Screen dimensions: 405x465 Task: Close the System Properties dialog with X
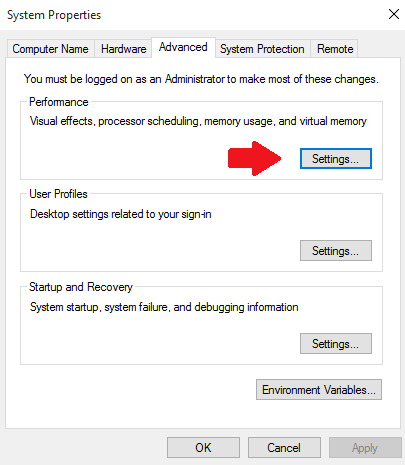pyautogui.click(x=394, y=14)
